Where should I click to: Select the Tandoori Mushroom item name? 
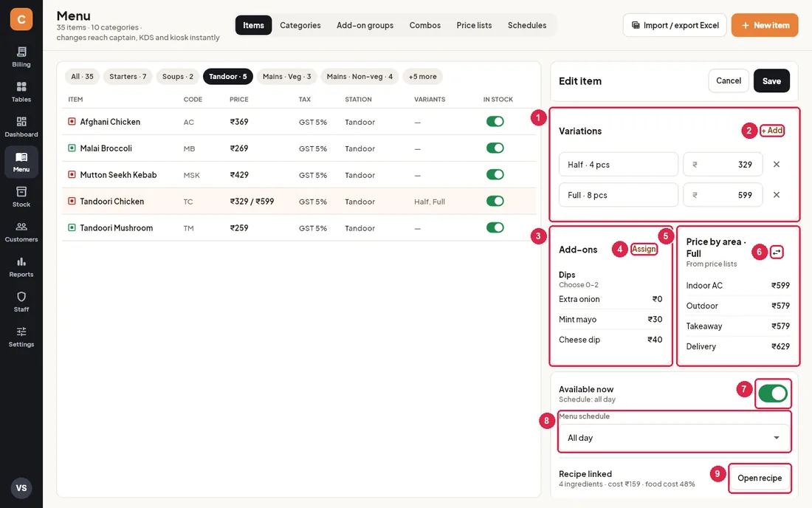tap(116, 228)
